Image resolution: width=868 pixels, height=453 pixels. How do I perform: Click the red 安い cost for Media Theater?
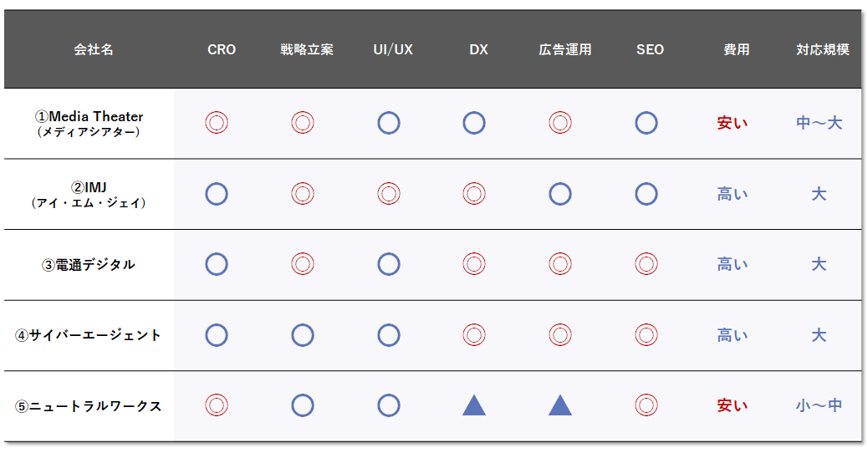(732, 123)
